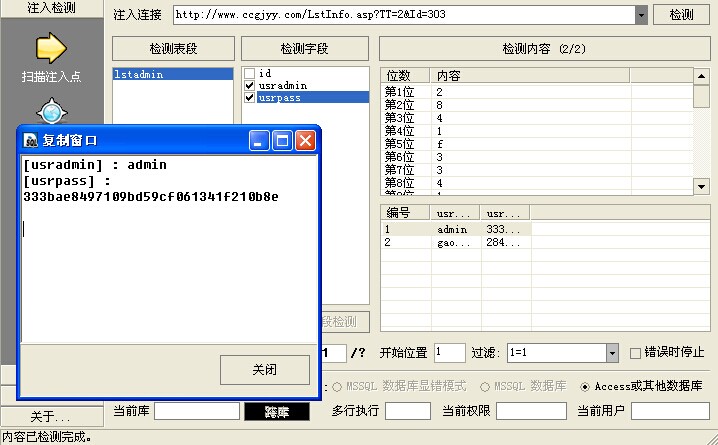The width and height of the screenshot is (718, 445).
Task: Click the 检测字段 button
Action: click(305, 49)
